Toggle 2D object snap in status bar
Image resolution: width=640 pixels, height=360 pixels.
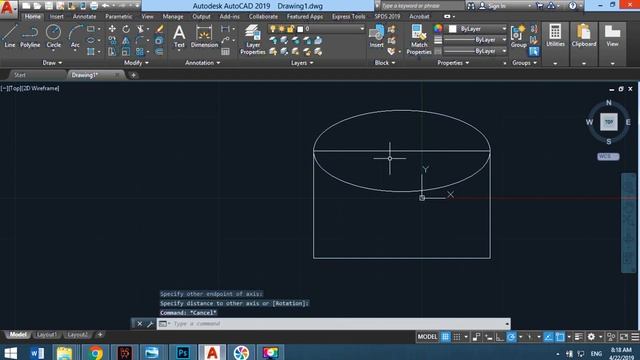(x=560, y=337)
